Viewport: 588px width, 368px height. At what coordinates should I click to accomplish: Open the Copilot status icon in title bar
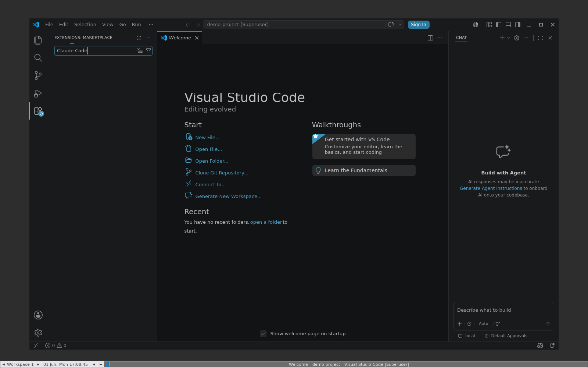pyautogui.click(x=476, y=25)
